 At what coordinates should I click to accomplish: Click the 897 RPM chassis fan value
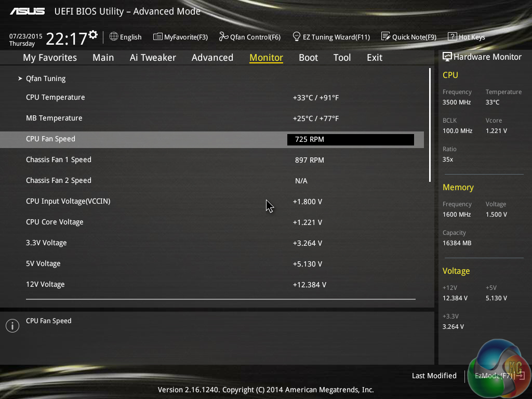[x=310, y=160]
